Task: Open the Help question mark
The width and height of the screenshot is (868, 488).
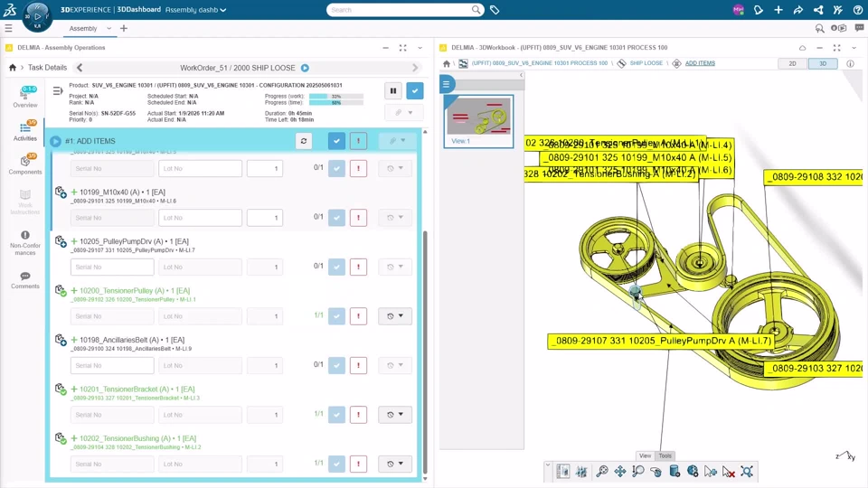Action: (857, 10)
